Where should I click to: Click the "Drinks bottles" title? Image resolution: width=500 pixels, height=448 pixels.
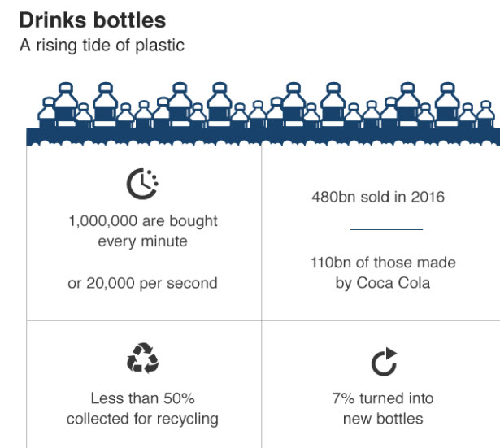coord(93,19)
